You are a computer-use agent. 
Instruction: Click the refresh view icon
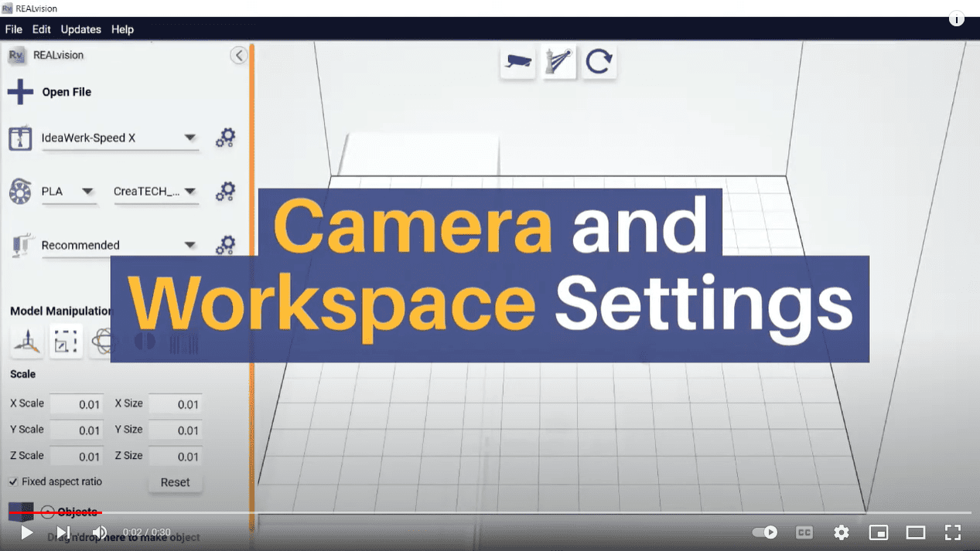599,61
